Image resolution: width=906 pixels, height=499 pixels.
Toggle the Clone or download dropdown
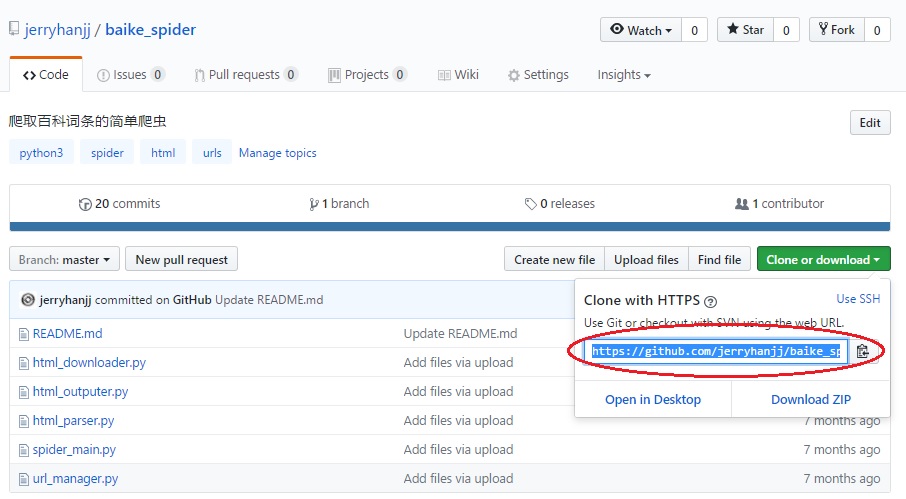(823, 260)
